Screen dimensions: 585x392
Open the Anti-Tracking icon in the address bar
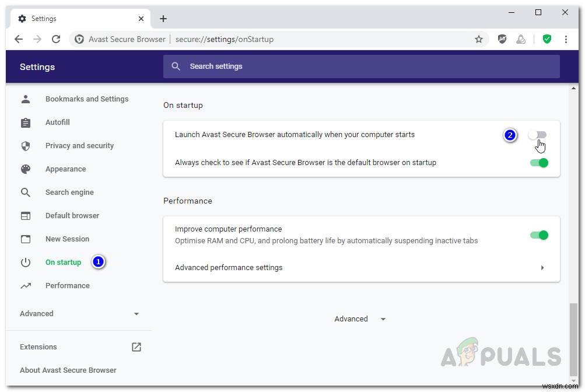[521, 39]
